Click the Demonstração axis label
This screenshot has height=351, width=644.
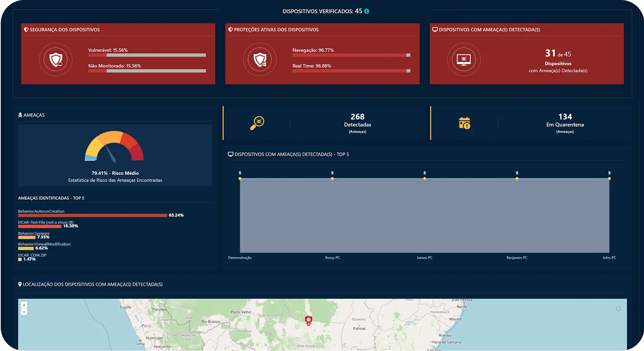240,258
